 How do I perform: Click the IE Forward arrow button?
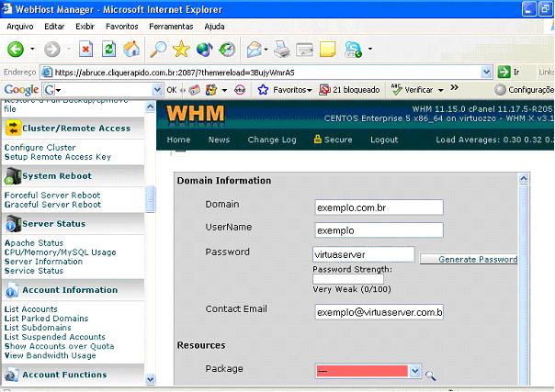[52, 50]
